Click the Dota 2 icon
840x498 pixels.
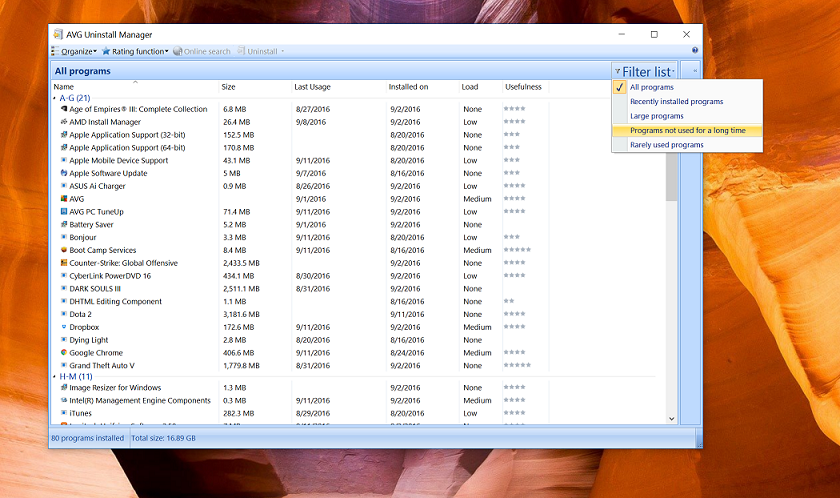[x=64, y=314]
